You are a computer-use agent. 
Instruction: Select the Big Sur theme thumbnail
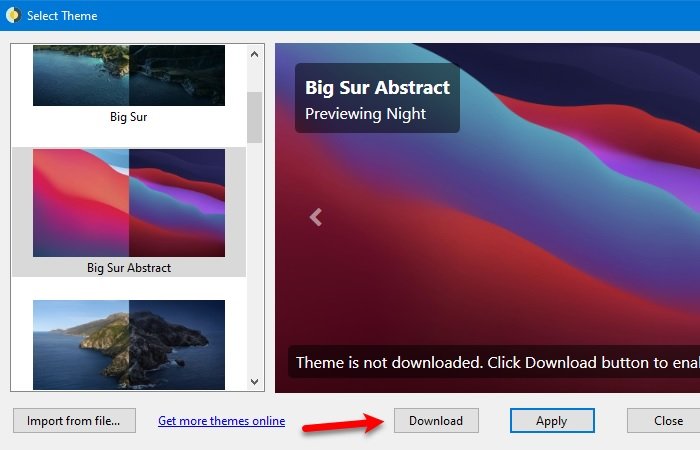click(x=129, y=75)
